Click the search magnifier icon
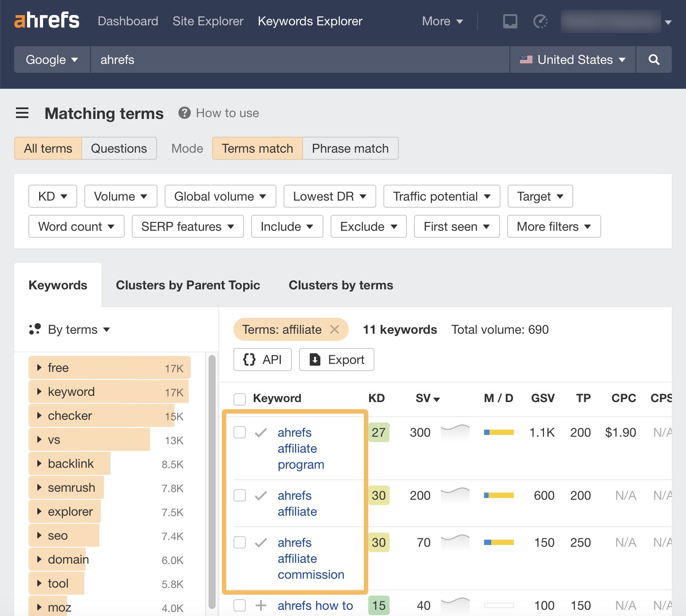 coord(654,59)
